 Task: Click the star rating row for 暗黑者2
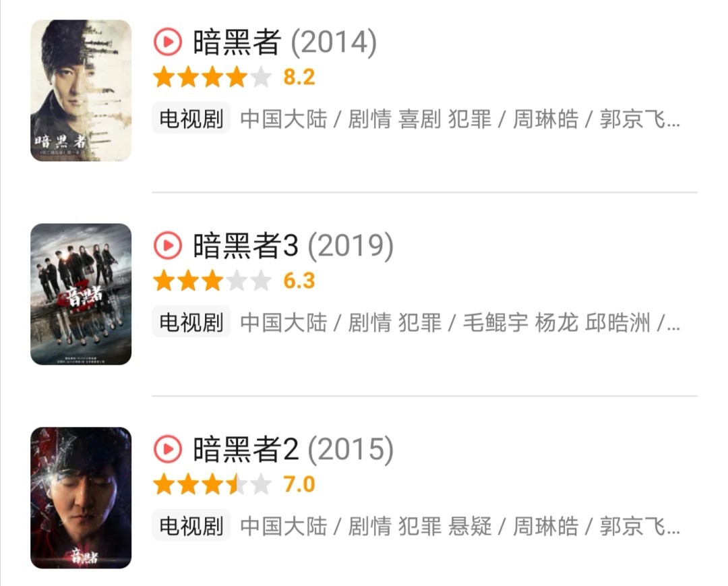(x=212, y=485)
